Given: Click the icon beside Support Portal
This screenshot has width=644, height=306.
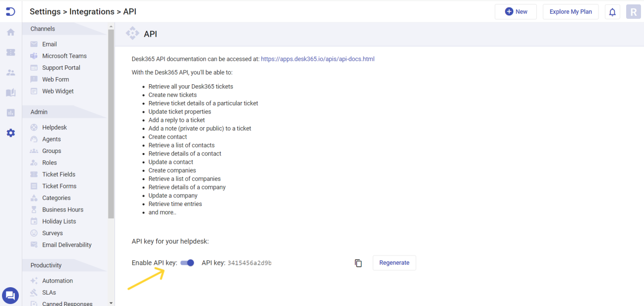Looking at the screenshot, I should click(34, 68).
